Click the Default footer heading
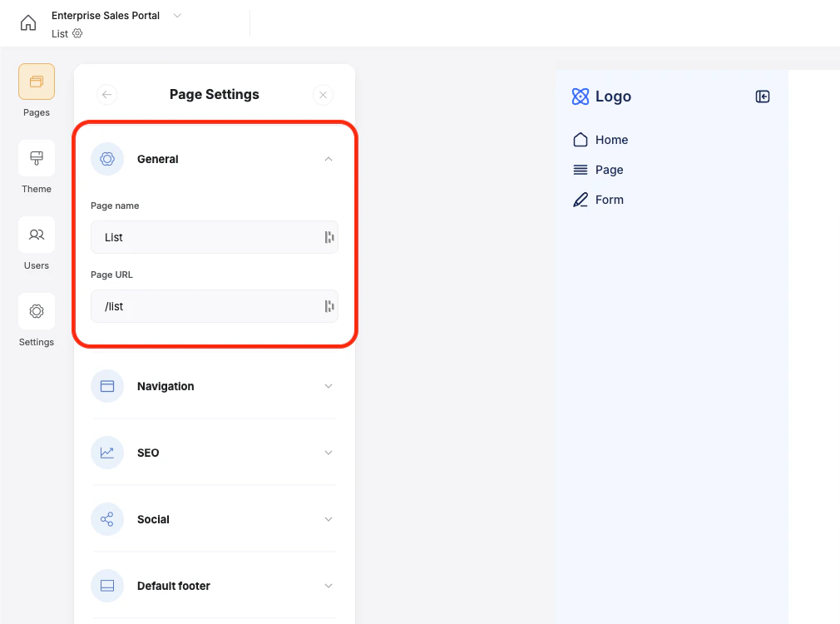Image resolution: width=840 pixels, height=624 pixels. 174,586
